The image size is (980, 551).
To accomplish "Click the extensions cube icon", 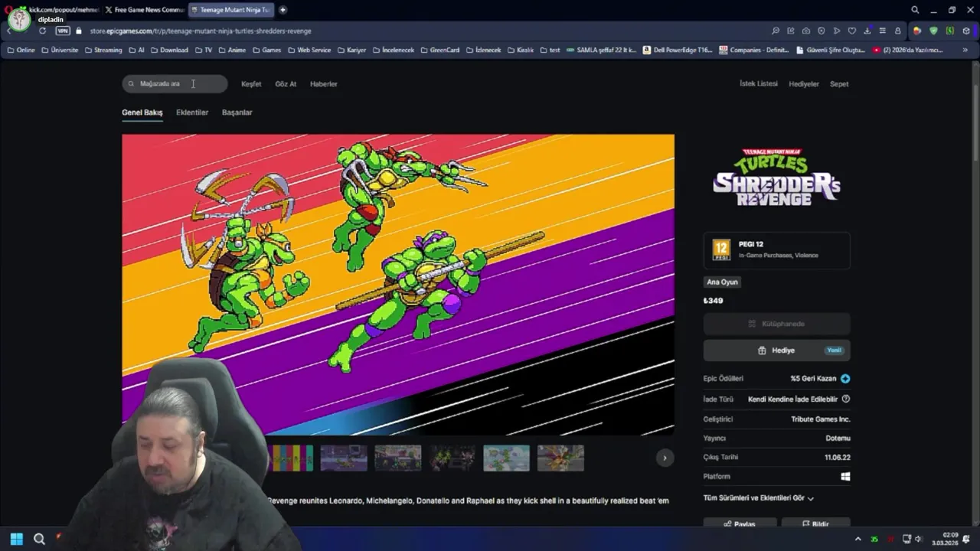I will coord(966,31).
